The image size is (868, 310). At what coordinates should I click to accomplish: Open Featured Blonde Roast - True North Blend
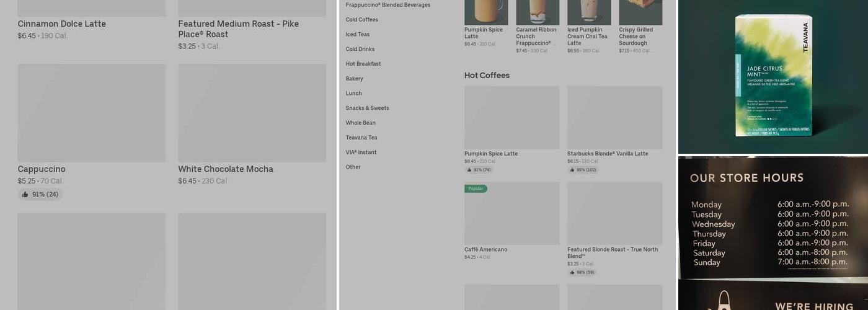coord(613,253)
